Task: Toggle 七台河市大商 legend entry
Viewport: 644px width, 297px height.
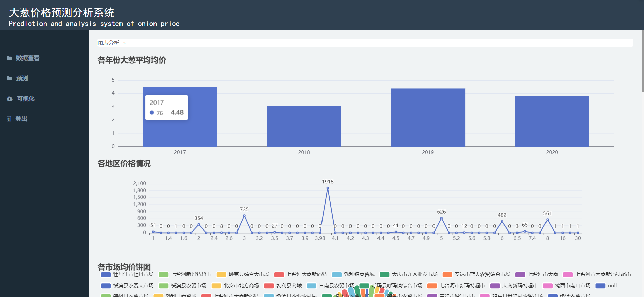Action: 537,274
